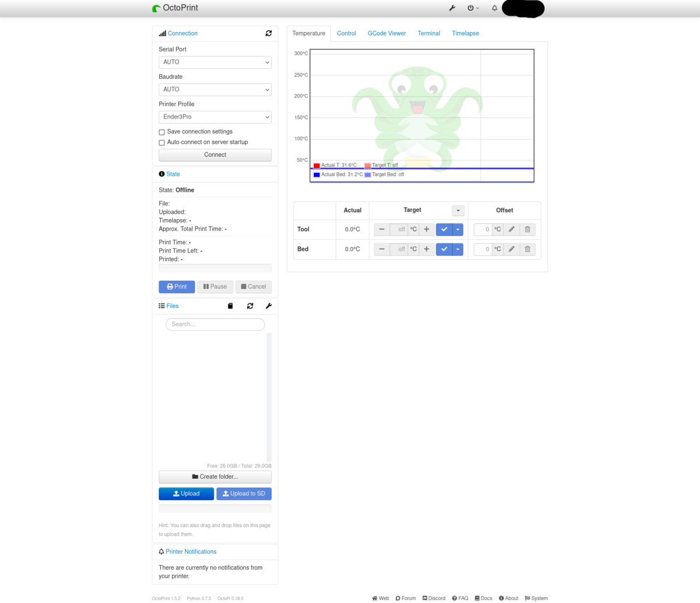
Task: Open the About footer link
Action: click(509, 598)
